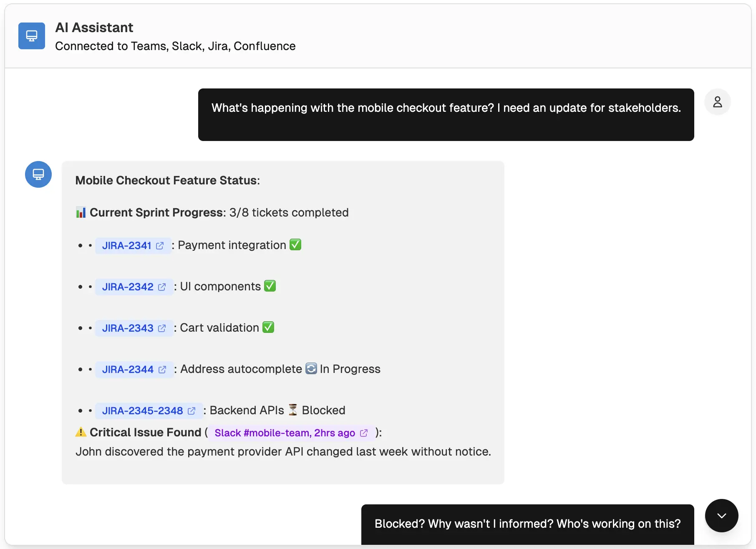Click the Current Sprint Progress bar chart emoji
The height and width of the screenshot is (549, 756).
click(81, 212)
